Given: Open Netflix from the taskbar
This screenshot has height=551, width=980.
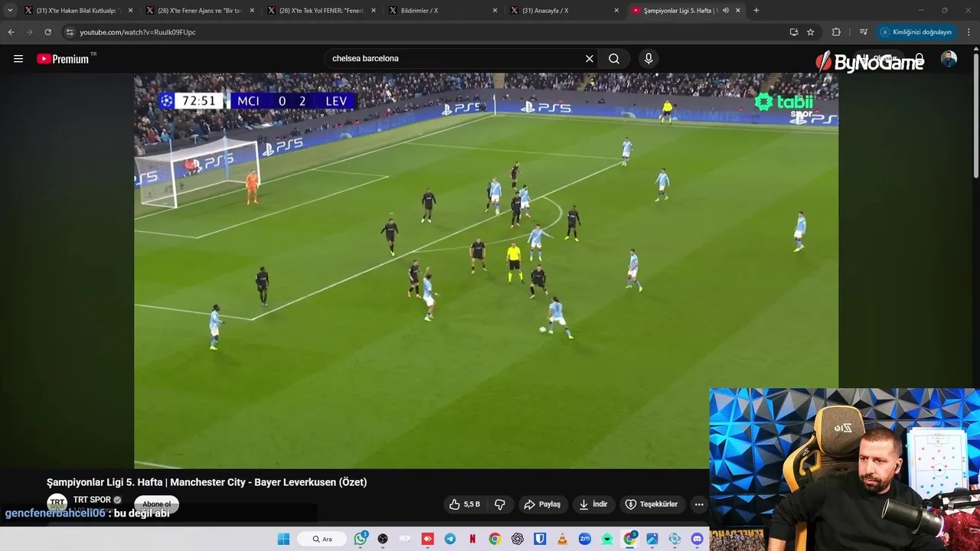Looking at the screenshot, I should pos(472,539).
